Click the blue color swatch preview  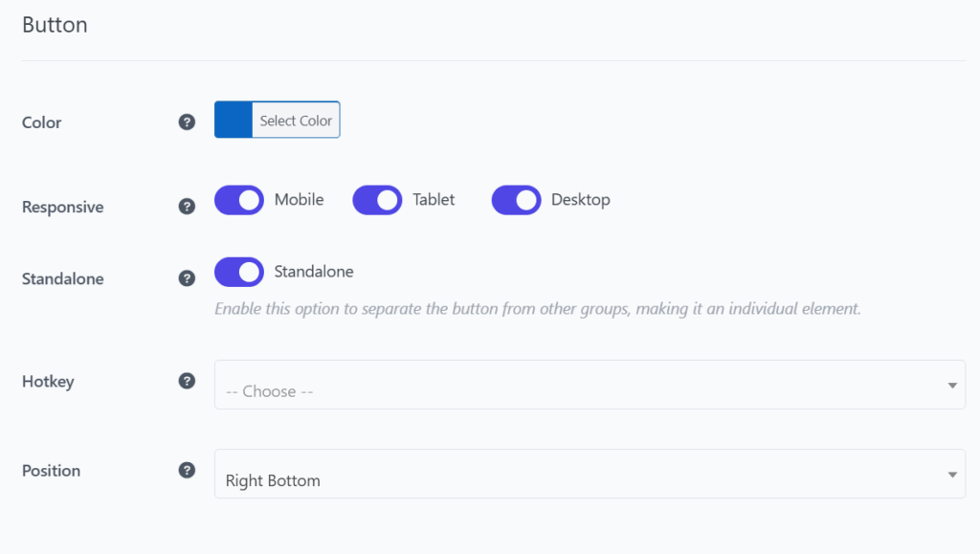[234, 120]
